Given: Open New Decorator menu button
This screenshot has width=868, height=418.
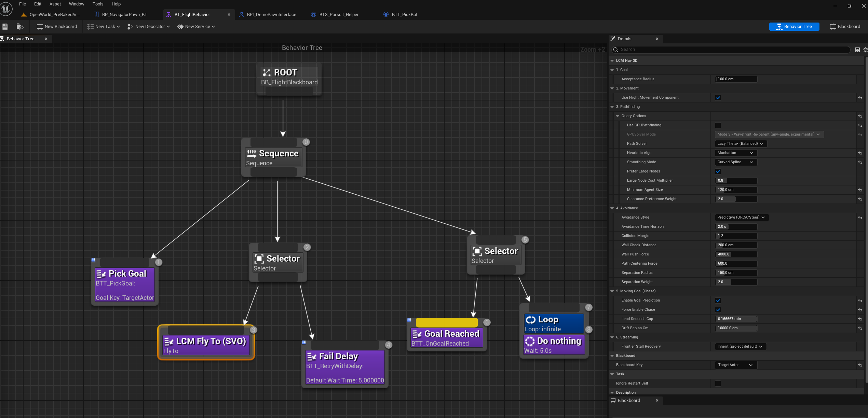Looking at the screenshot, I should pyautogui.click(x=148, y=27).
